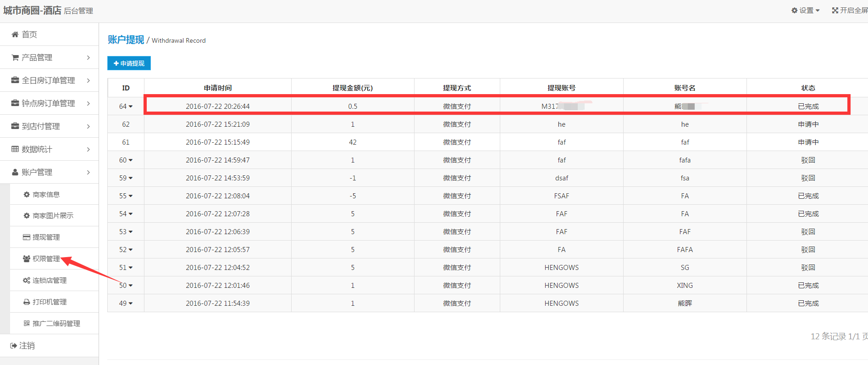Click the ID cell 61
This screenshot has width=868, height=365.
pos(126,142)
